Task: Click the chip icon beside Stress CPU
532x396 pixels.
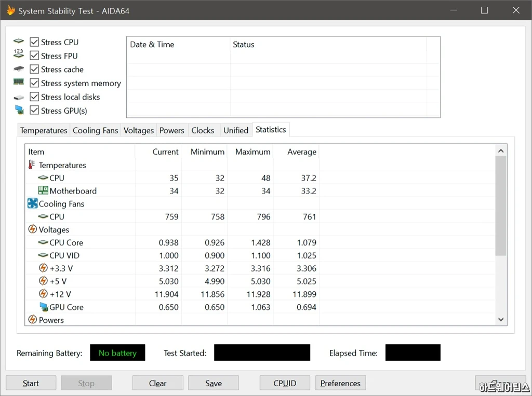Action: [x=19, y=42]
